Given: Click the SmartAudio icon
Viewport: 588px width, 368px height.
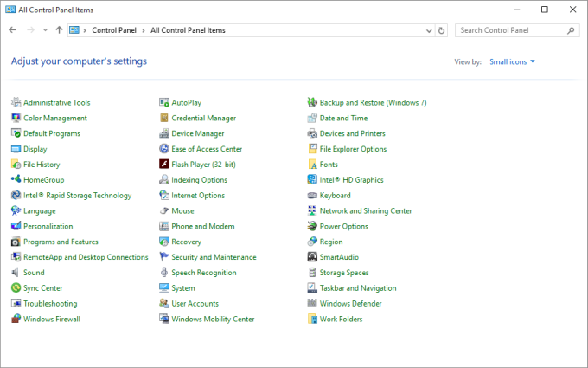Looking at the screenshot, I should (x=312, y=257).
